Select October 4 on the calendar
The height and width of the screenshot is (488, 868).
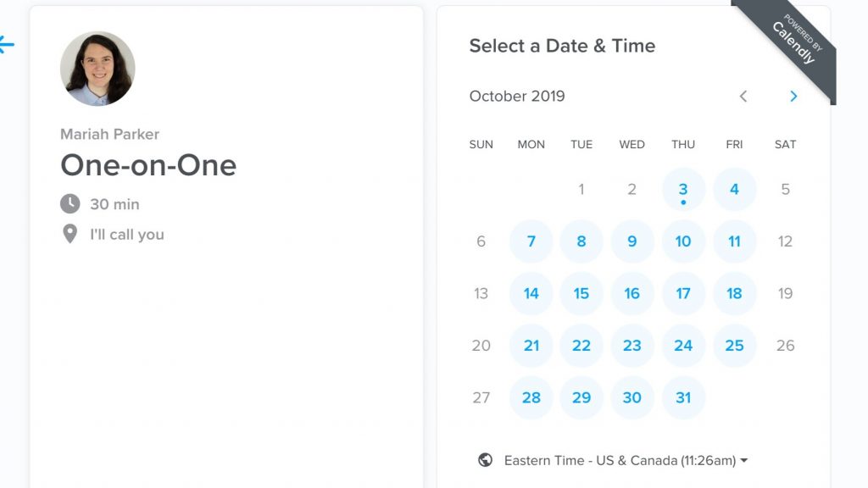click(734, 190)
